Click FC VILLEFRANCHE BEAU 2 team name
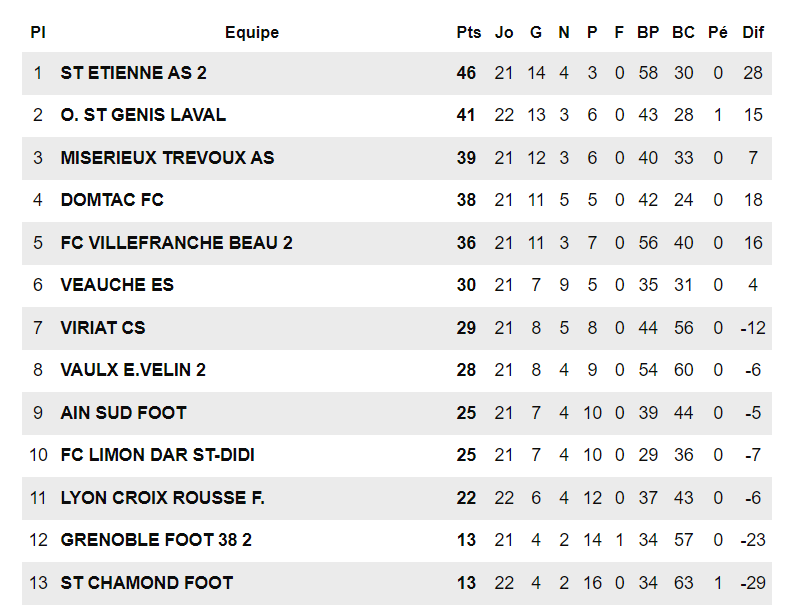This screenshot has height=615, width=787. pos(176,243)
